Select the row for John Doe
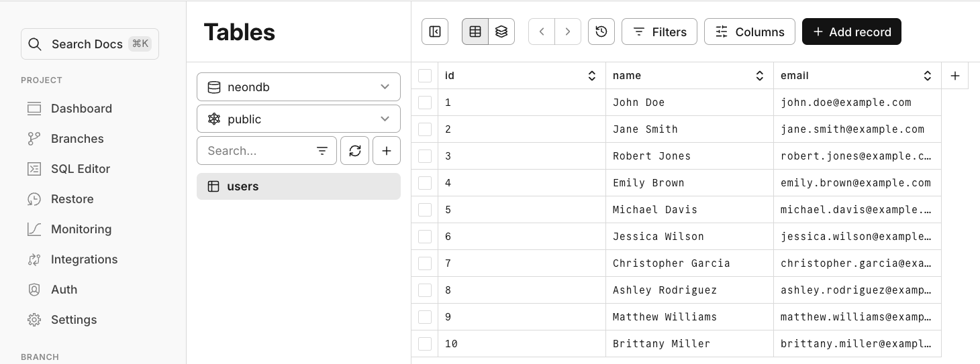This screenshot has width=980, height=364. point(425,103)
